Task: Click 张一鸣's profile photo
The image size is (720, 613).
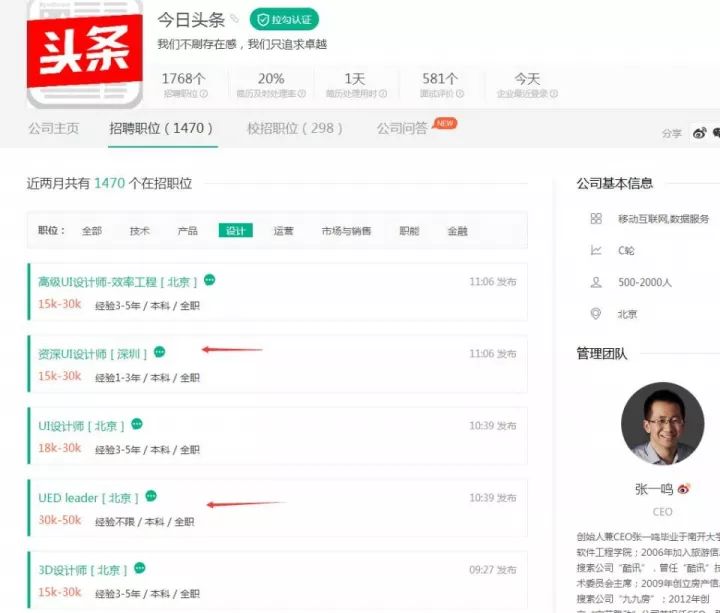Action: tap(662, 424)
